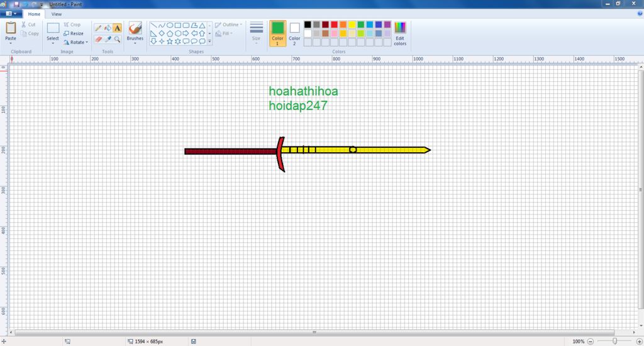The height and width of the screenshot is (346, 644).
Task: Pick the yellow color swatch
Action: click(x=352, y=25)
